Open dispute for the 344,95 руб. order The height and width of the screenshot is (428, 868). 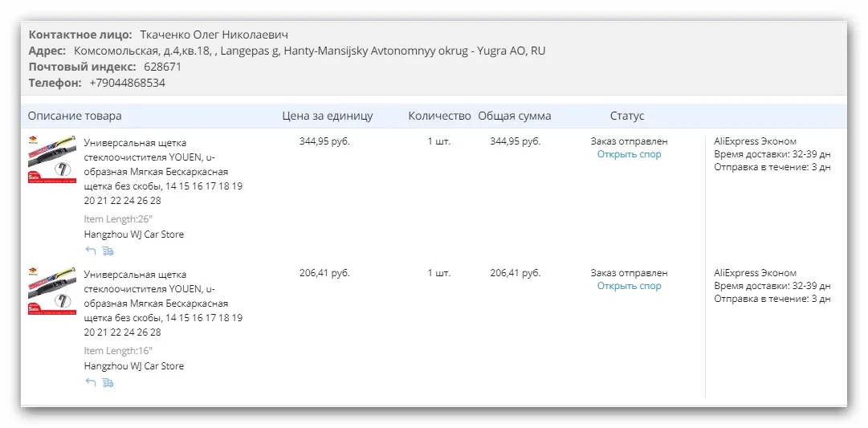tap(629, 154)
